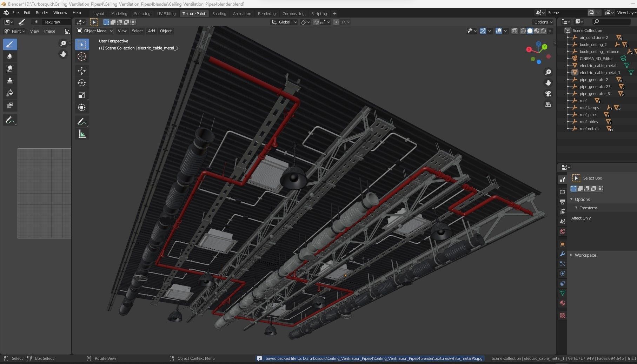The height and width of the screenshot is (364, 637).
Task: Switch to wireframe viewport shading
Action: pyautogui.click(x=523, y=31)
